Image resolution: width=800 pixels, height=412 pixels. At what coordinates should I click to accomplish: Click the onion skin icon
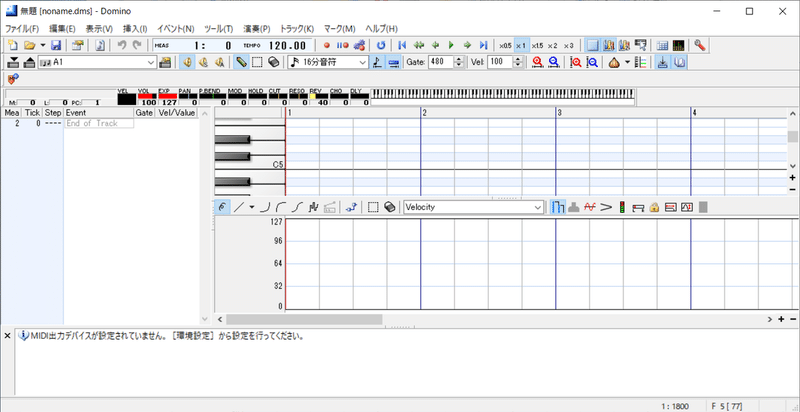coord(614,62)
